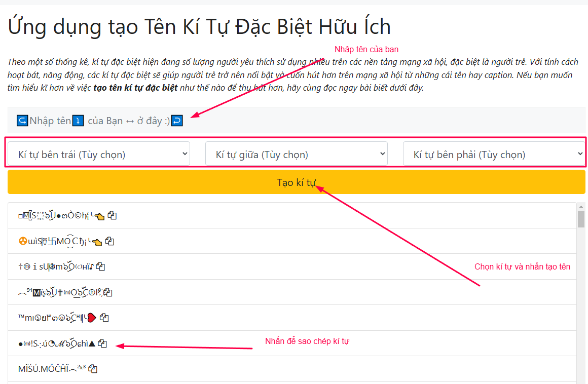
Task: Open the 'Kí tự bên phải' dropdown
Action: pos(494,155)
